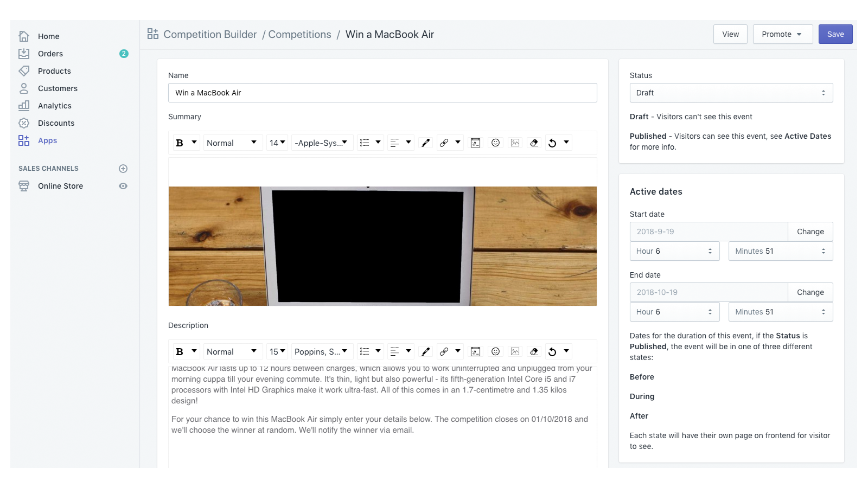Click the link icon in Description toolbar
Image resolution: width=868 pixels, height=488 pixels.
pyautogui.click(x=444, y=352)
